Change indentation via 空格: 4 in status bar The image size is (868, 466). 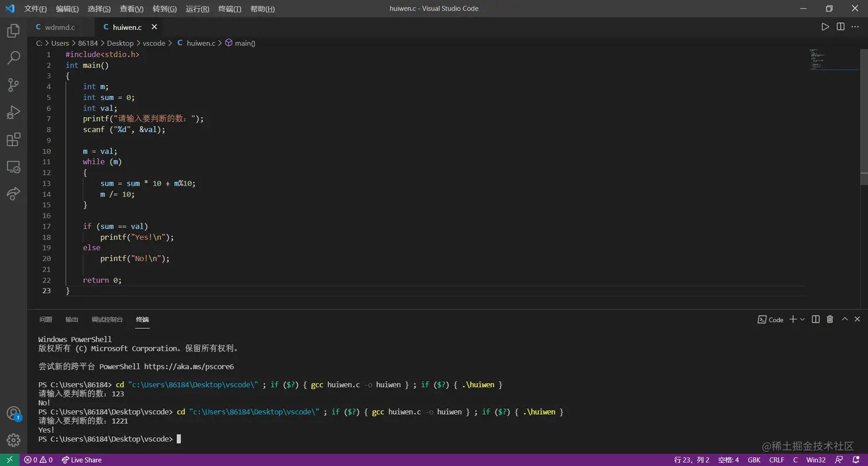click(x=728, y=460)
